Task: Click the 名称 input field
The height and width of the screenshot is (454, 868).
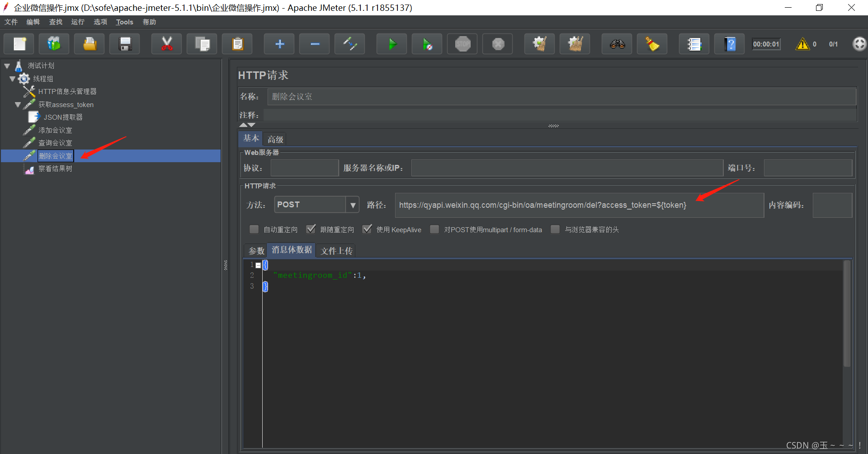Action: (x=562, y=97)
